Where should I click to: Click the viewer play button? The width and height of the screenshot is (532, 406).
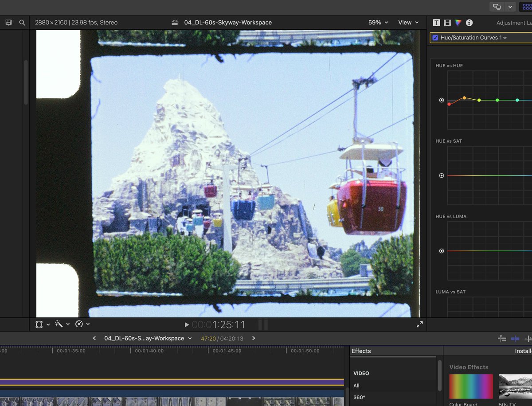(187, 325)
